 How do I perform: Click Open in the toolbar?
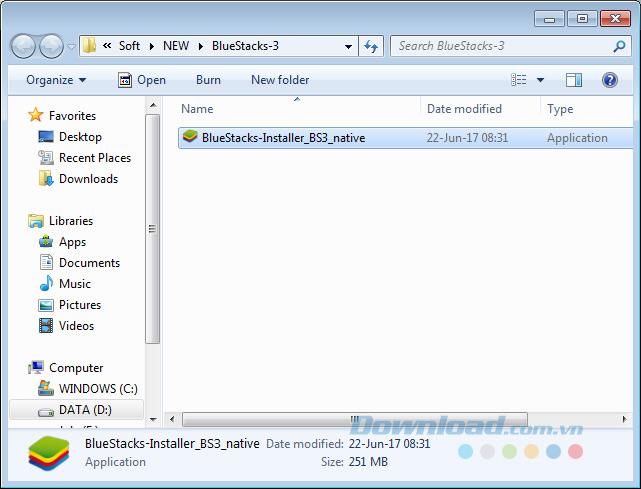pos(141,80)
